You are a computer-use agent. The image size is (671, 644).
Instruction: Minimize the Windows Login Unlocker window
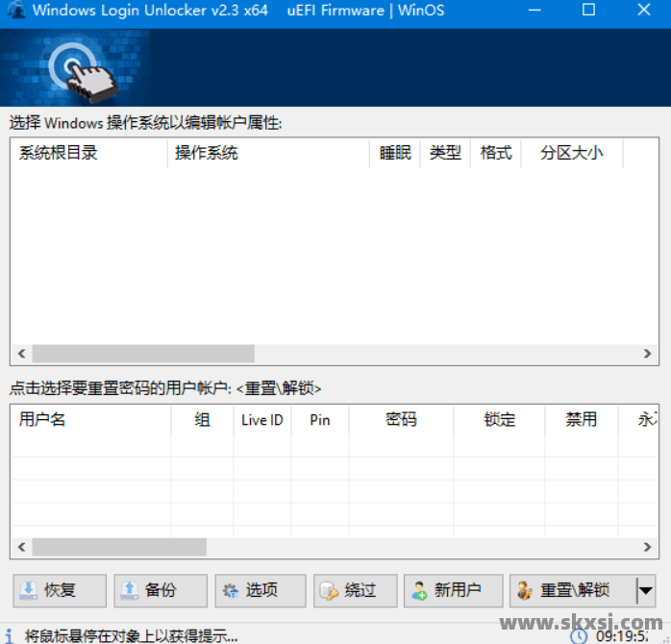(x=534, y=10)
